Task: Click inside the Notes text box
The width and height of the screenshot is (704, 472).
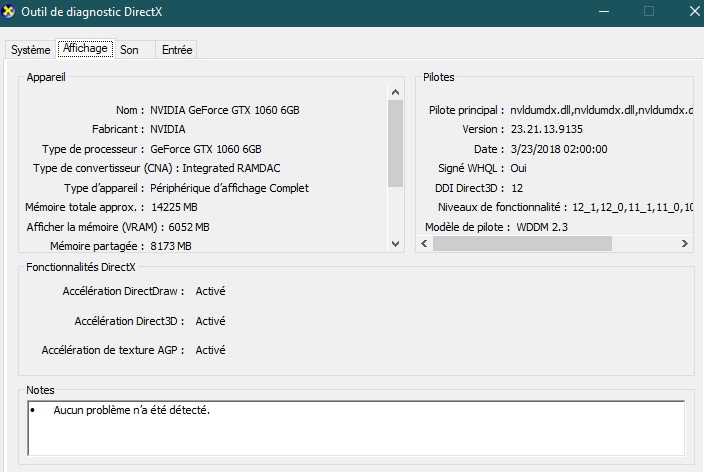Action: click(356, 428)
